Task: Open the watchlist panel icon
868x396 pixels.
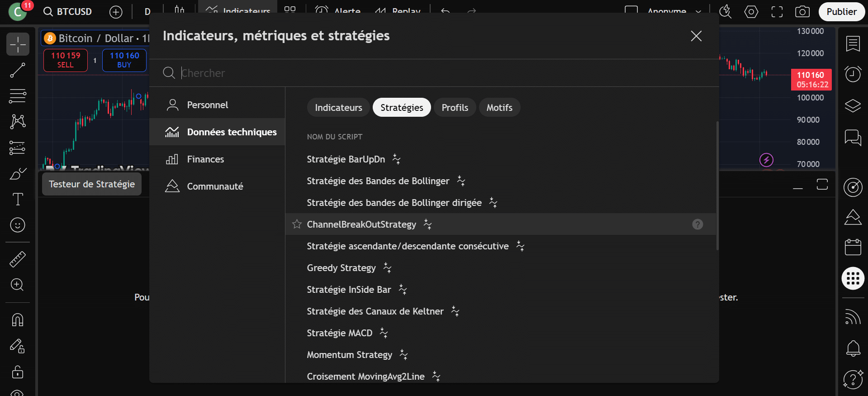Action: coord(853,44)
